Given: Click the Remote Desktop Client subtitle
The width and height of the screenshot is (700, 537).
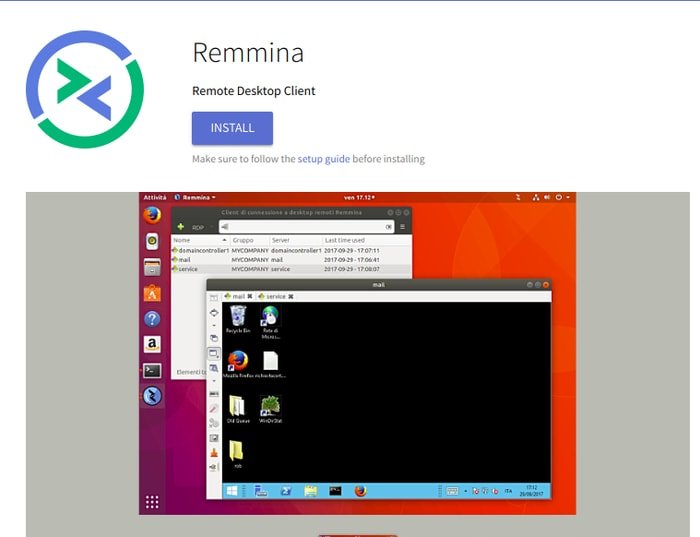Looking at the screenshot, I should point(254,91).
